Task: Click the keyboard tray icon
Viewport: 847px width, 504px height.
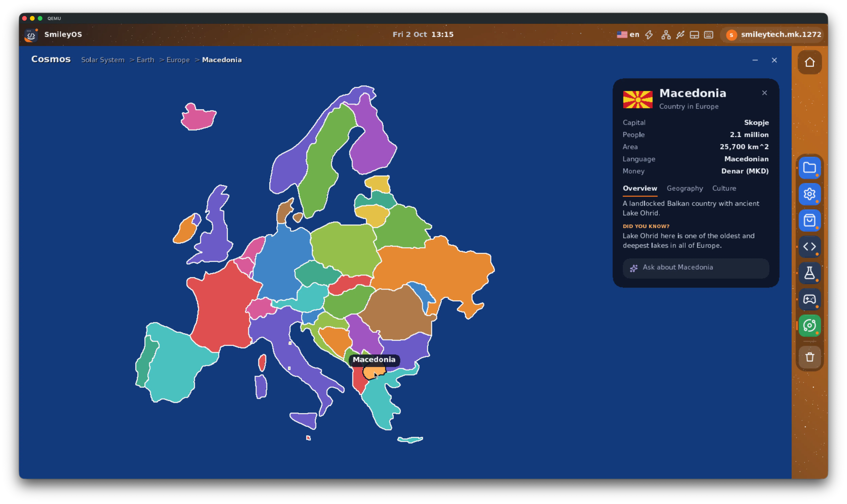Action: [708, 35]
